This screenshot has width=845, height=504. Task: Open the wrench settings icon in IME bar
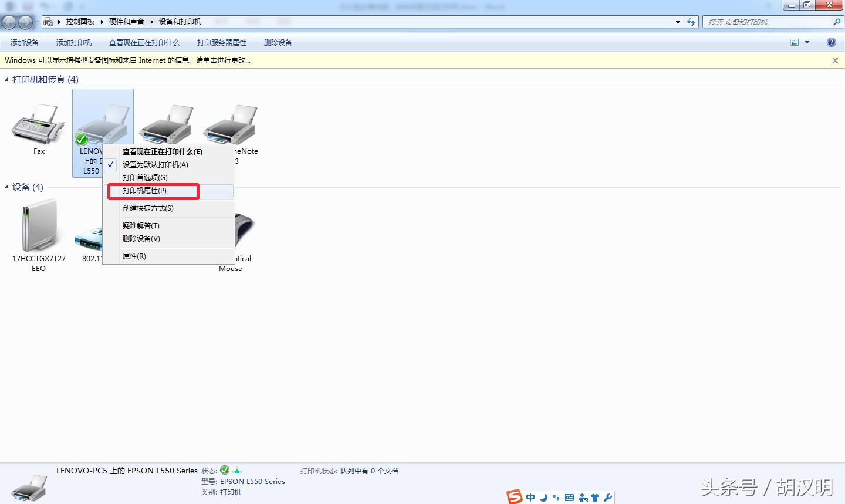607,498
